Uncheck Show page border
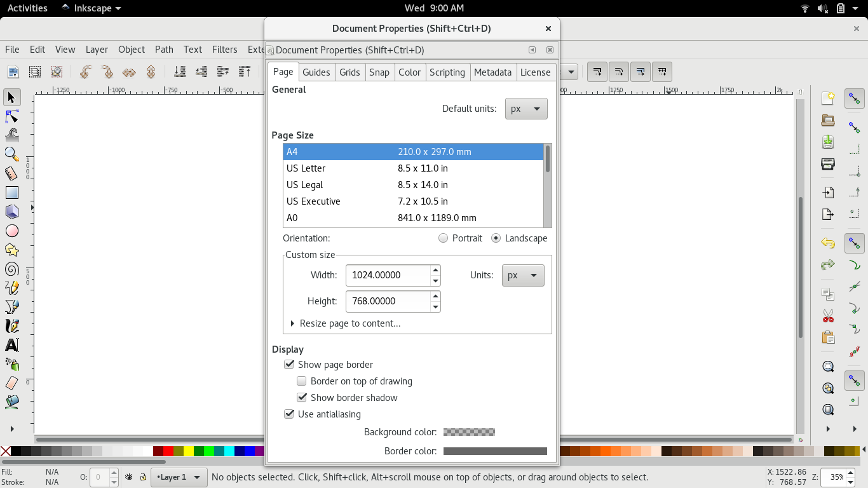The height and width of the screenshot is (488, 868). pyautogui.click(x=289, y=364)
